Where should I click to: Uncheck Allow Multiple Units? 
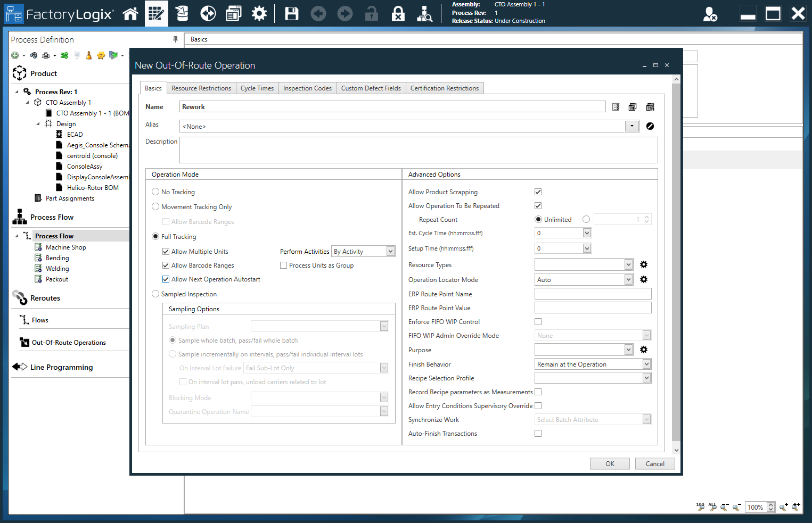(166, 251)
